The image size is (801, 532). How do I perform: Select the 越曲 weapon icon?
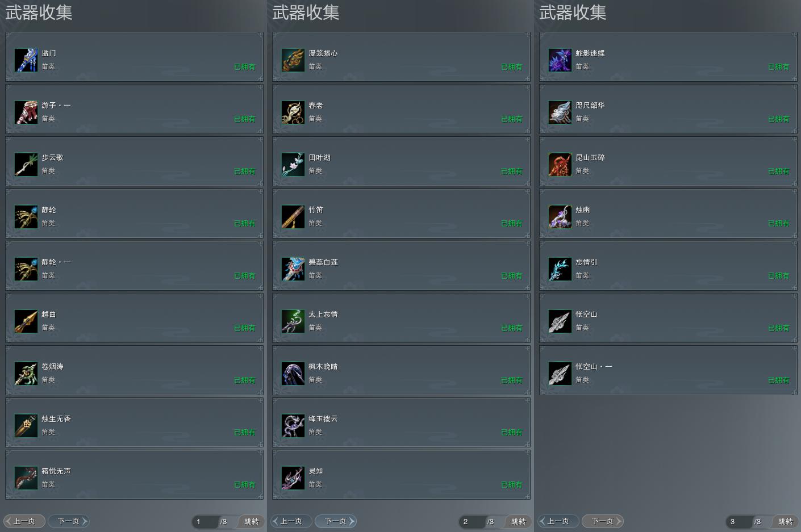(x=26, y=321)
